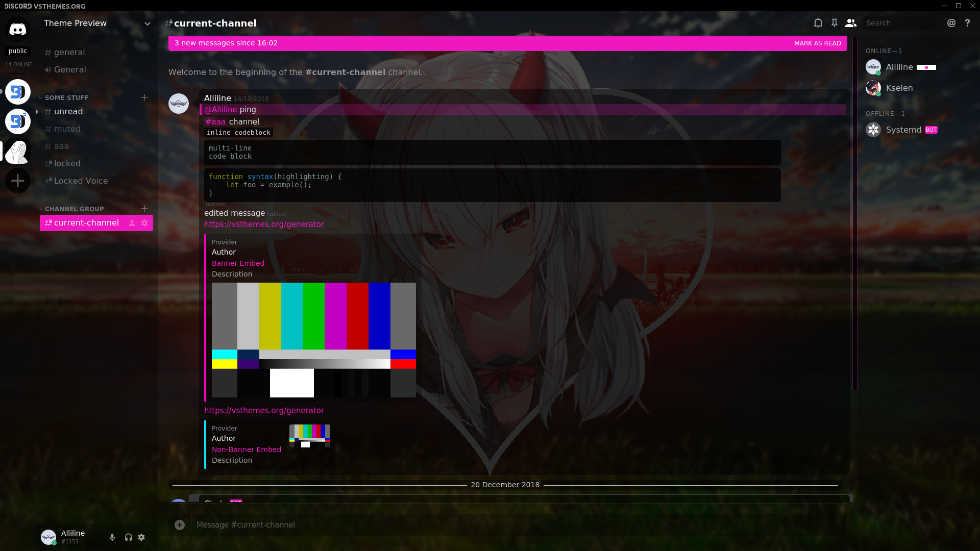
Task: Open Theme Preview server dropdown
Action: click(x=148, y=23)
